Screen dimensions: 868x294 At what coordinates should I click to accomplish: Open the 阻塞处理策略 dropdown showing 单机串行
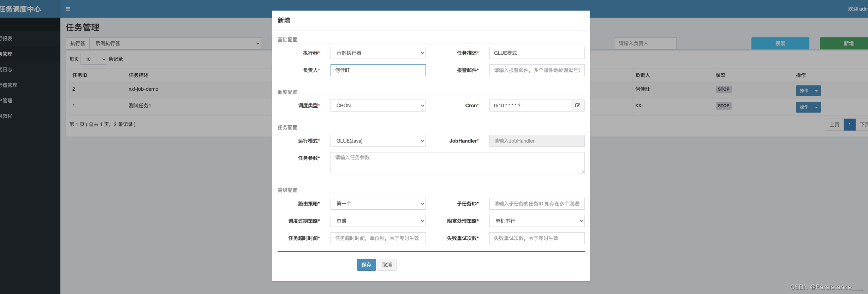(537, 221)
